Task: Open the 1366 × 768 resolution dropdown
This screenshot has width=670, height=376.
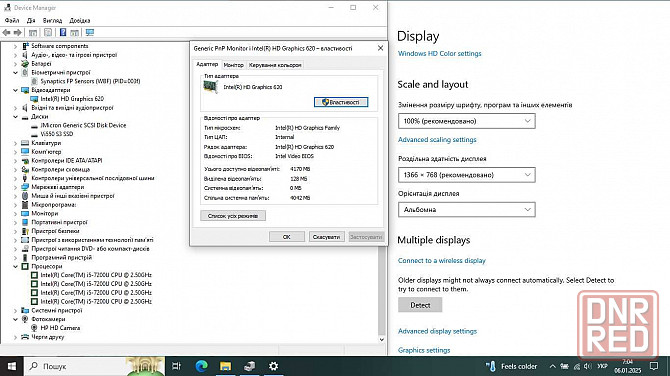Action: click(467, 175)
